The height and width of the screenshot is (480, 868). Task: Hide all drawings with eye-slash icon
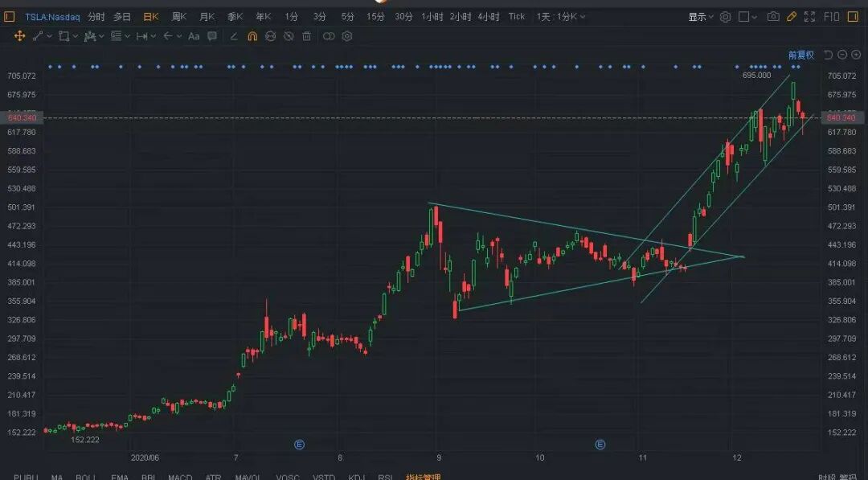click(x=289, y=36)
